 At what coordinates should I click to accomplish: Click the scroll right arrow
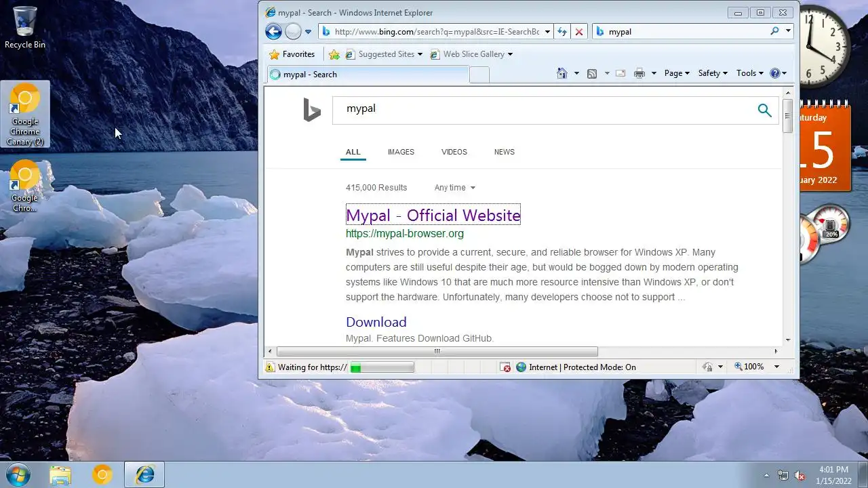pyautogui.click(x=776, y=351)
